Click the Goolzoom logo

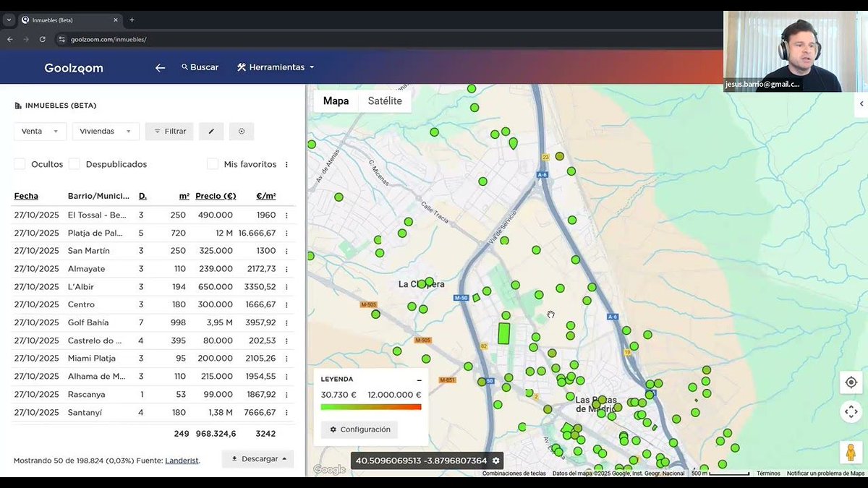click(x=74, y=68)
